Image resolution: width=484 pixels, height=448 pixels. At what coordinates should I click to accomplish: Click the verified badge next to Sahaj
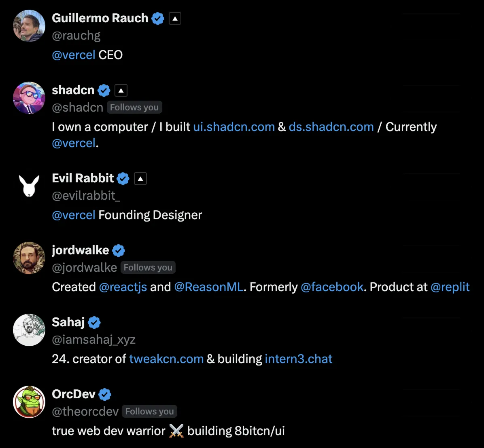[x=94, y=322]
